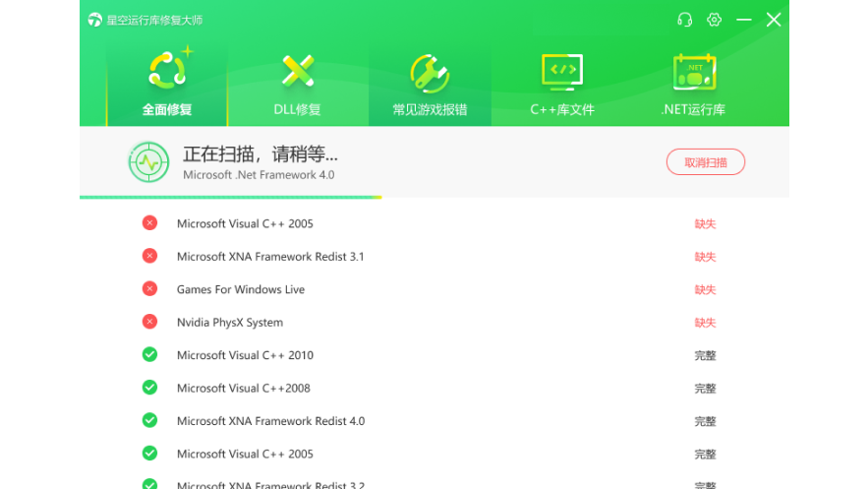Cancel the scan with 取消扫描 button
The image size is (868, 489).
pos(705,162)
